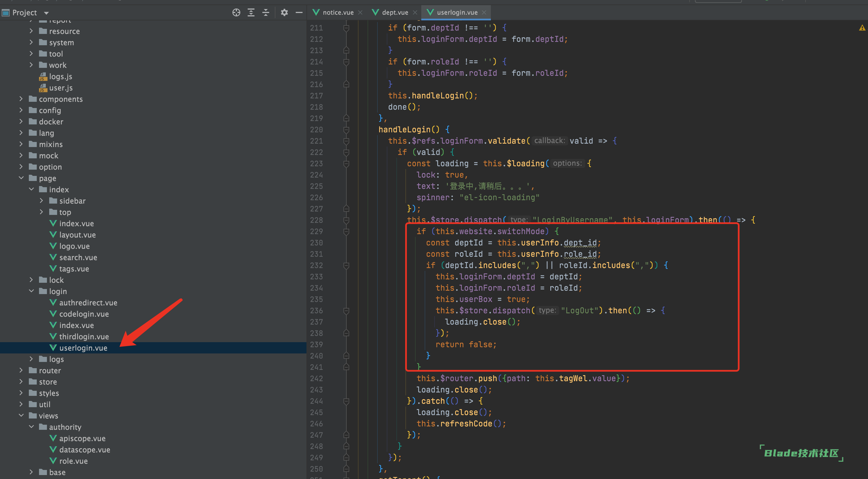Fold the handleLogin method at line 220
The width and height of the screenshot is (868, 479).
click(346, 130)
